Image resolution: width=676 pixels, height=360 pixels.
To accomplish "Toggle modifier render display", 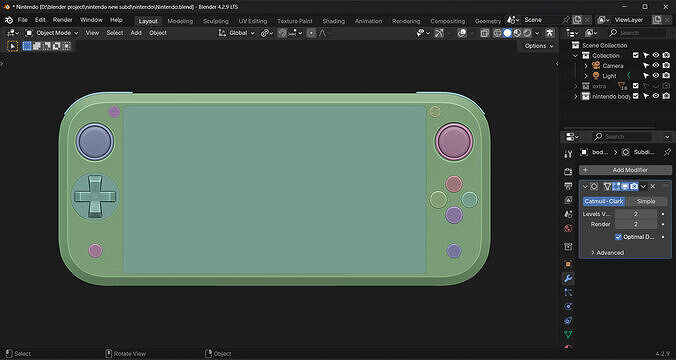I will [x=634, y=186].
